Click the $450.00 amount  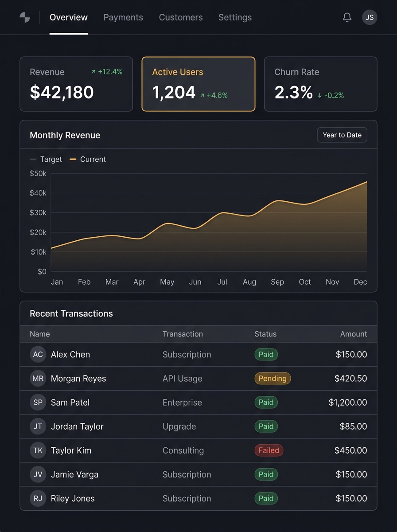tap(351, 450)
